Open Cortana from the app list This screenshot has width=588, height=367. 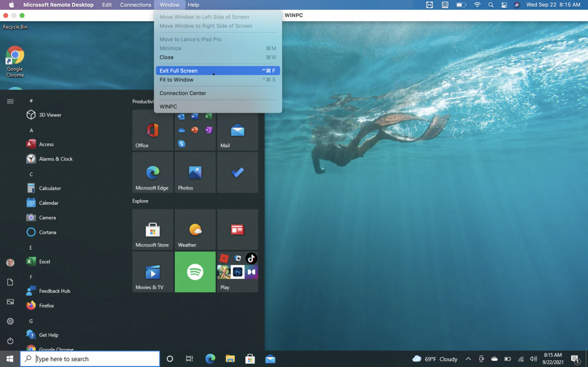(41, 232)
